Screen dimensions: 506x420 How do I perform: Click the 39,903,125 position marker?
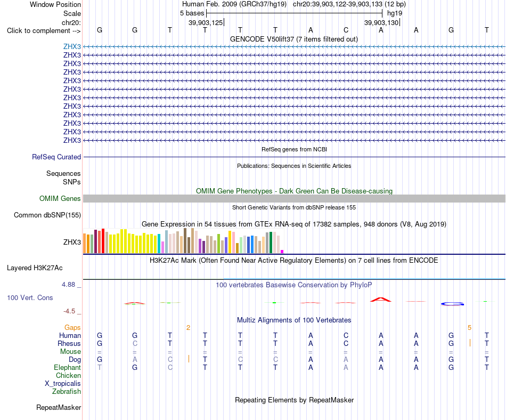pyautogui.click(x=206, y=22)
